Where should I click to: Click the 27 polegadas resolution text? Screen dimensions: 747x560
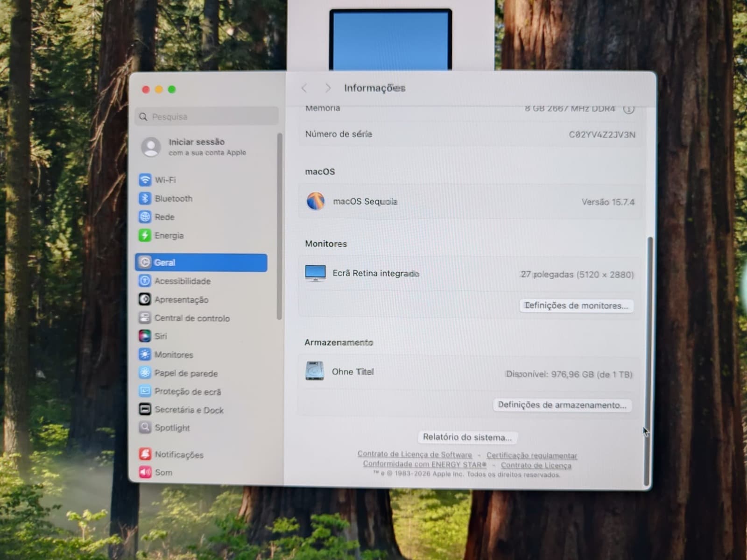[x=577, y=275]
